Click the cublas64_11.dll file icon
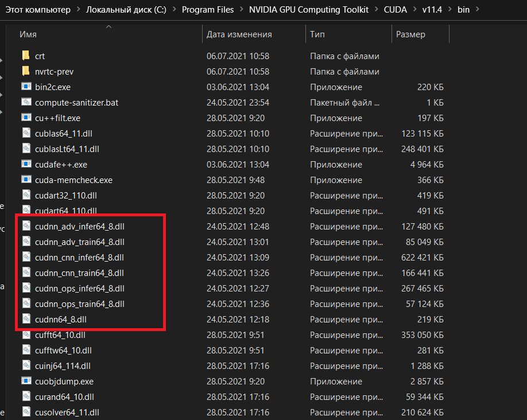Viewport: 527px width, 420px height. click(26, 134)
